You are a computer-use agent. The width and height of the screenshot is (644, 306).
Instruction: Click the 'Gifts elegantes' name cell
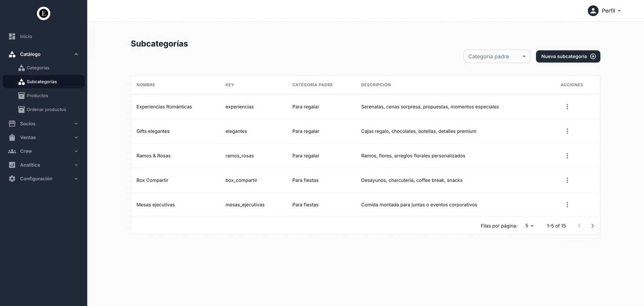click(x=153, y=131)
